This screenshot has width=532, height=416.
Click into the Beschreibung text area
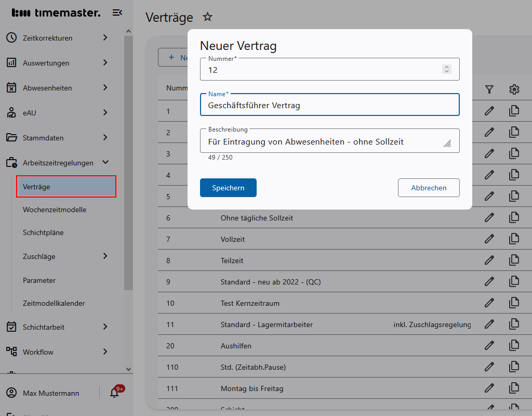point(322,141)
